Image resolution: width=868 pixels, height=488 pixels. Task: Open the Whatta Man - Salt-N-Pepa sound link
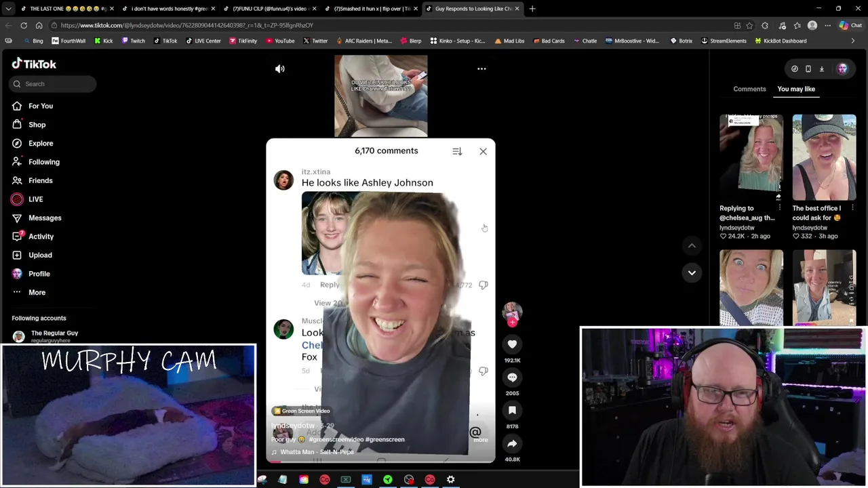coord(317,452)
